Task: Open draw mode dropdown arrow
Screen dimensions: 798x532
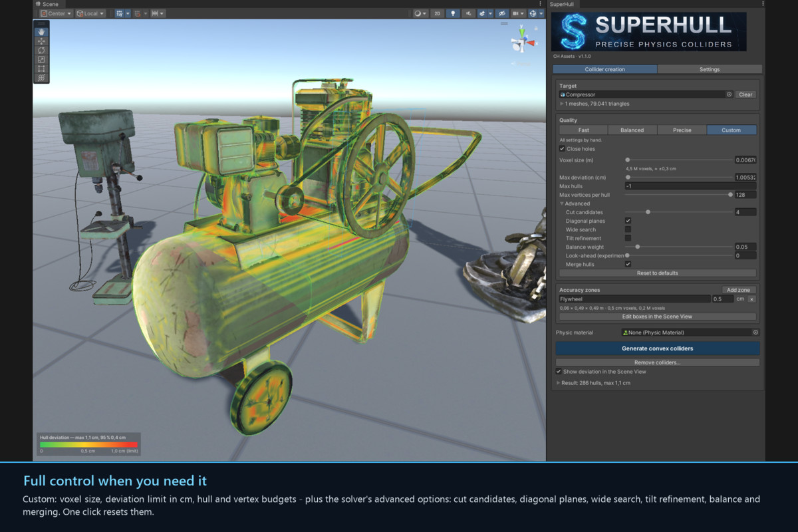Action: click(424, 13)
